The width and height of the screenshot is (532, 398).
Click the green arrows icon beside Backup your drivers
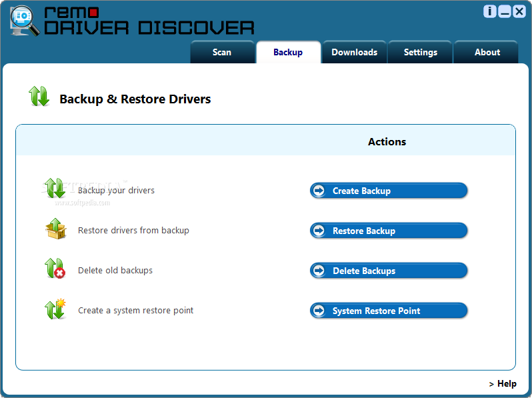coord(55,188)
